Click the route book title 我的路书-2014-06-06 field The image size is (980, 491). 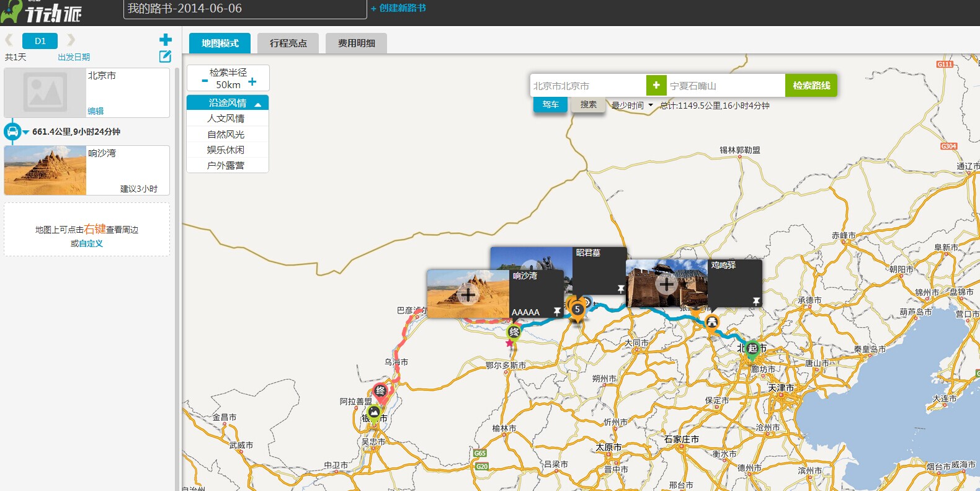click(245, 9)
